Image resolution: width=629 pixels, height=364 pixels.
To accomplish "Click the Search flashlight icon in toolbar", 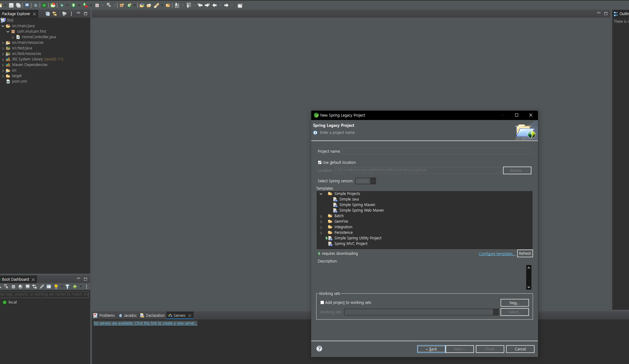I will (157, 5).
